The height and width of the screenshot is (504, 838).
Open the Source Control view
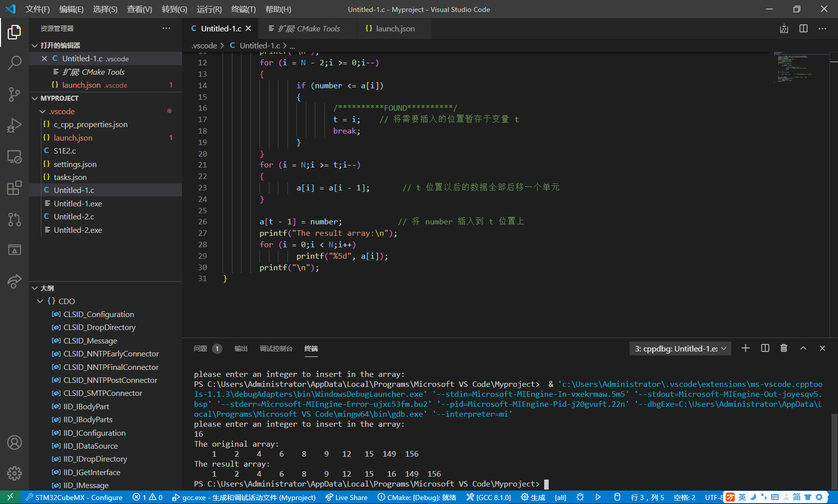pos(14,94)
